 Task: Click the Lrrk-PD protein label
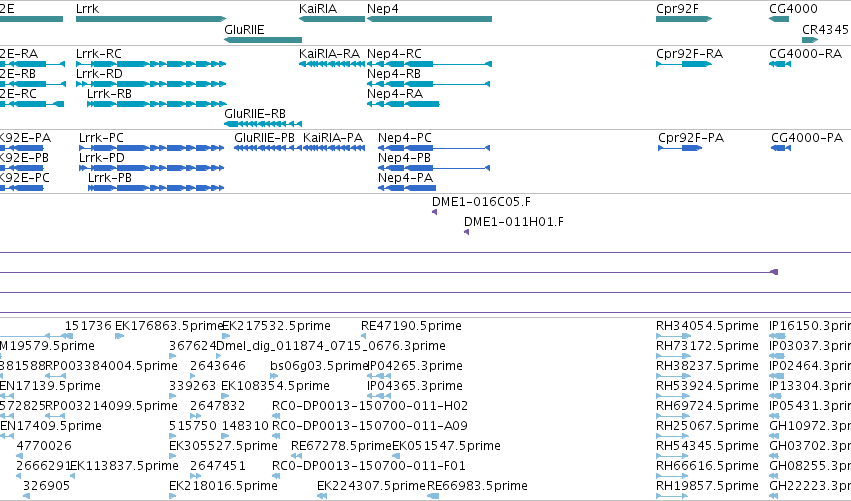coord(101,158)
